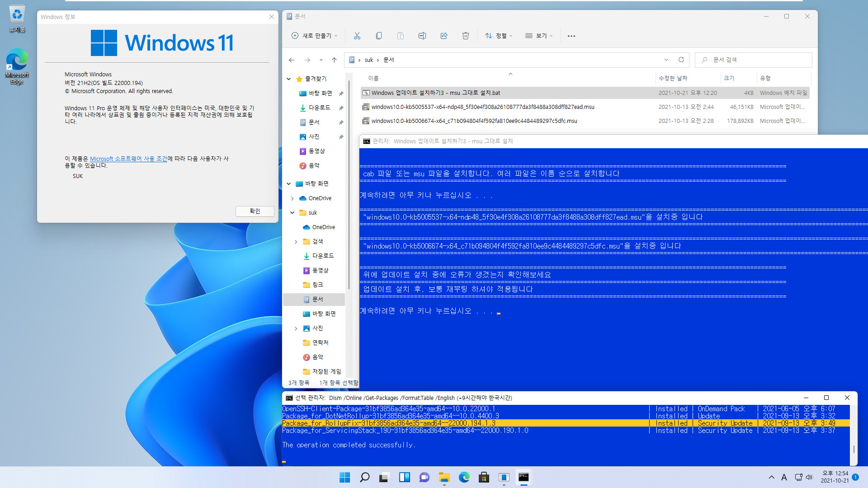Open the notification count badge

(855, 477)
